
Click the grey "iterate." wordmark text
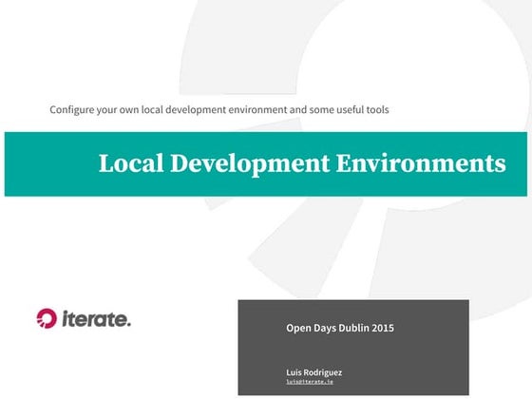(x=96, y=319)
